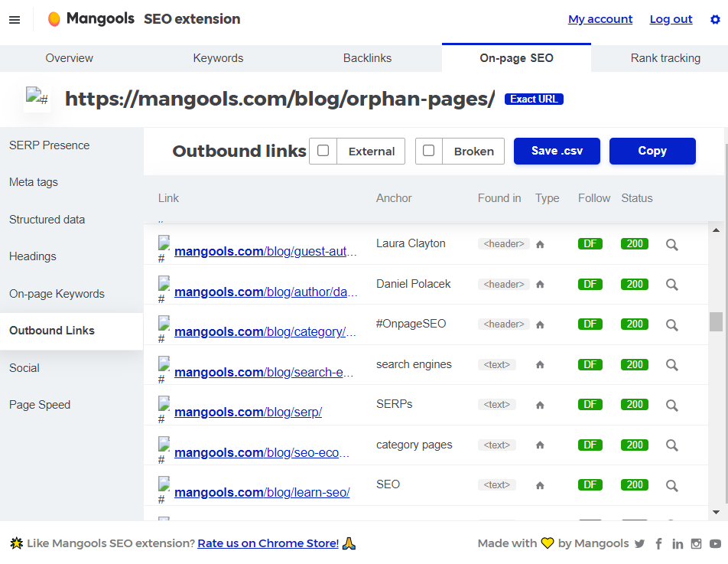This screenshot has height=564, width=728.
Task: Click the External filter label
Action: tap(372, 152)
